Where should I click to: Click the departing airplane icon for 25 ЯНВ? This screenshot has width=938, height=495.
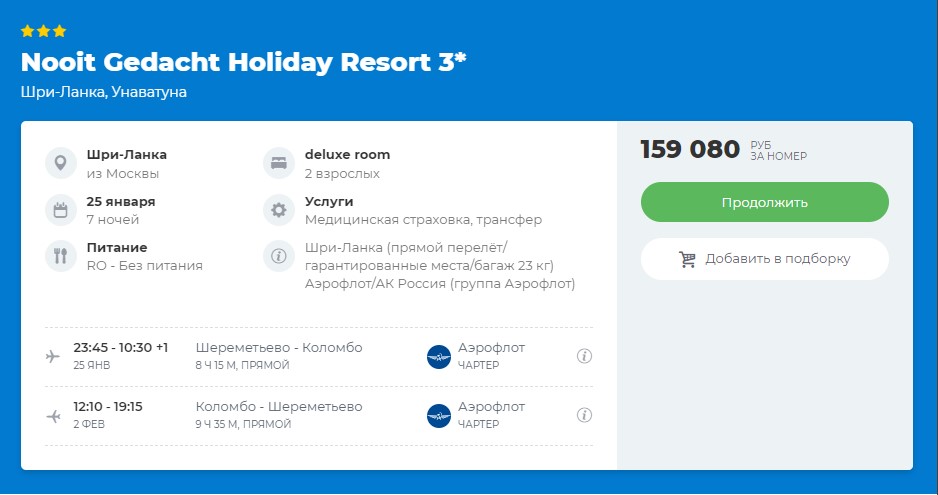[x=53, y=357]
